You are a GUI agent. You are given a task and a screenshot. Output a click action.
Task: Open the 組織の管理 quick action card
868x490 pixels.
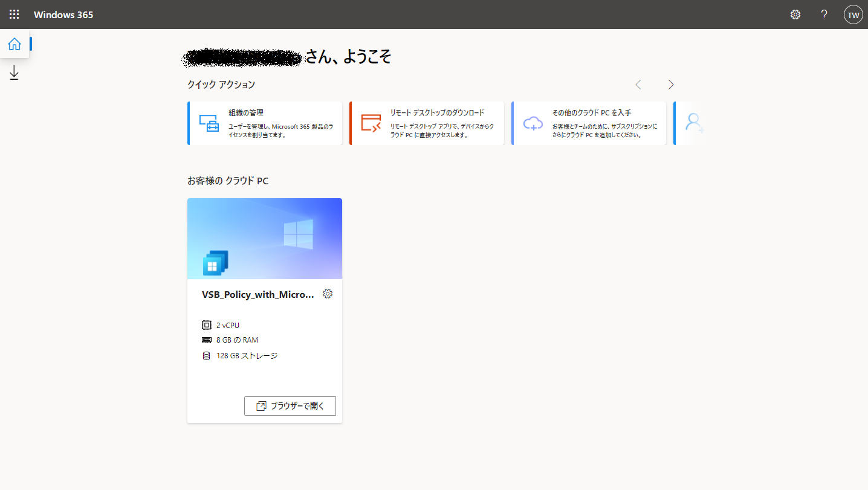[265, 123]
